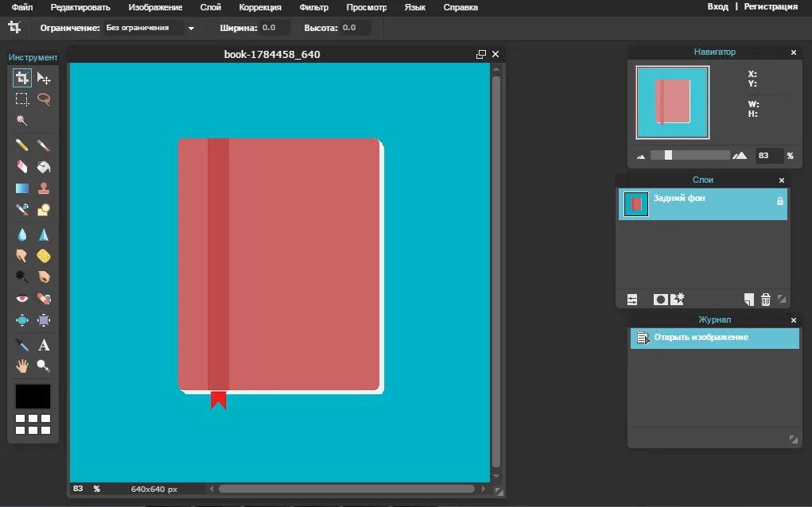The image size is (812, 507).
Task: Open the Файл menu
Action: tap(21, 7)
